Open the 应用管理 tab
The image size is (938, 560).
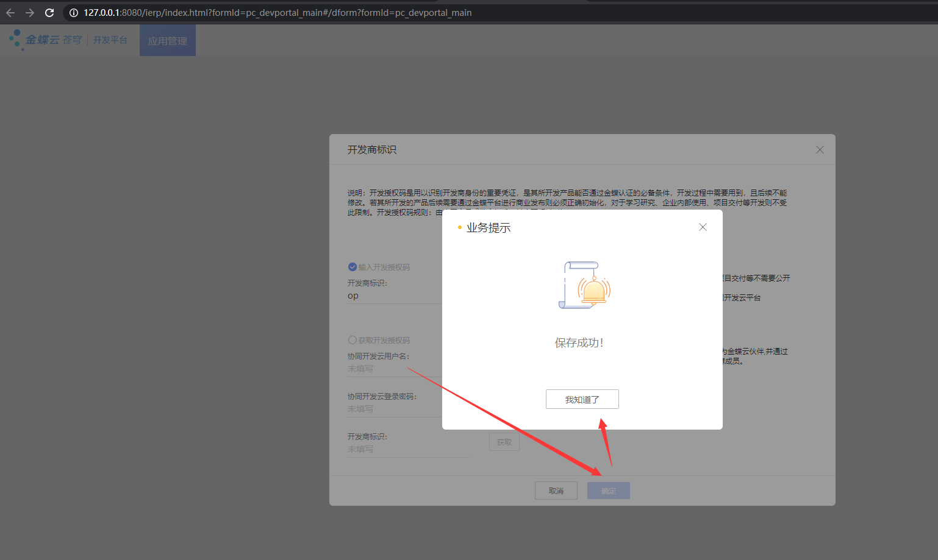click(168, 41)
